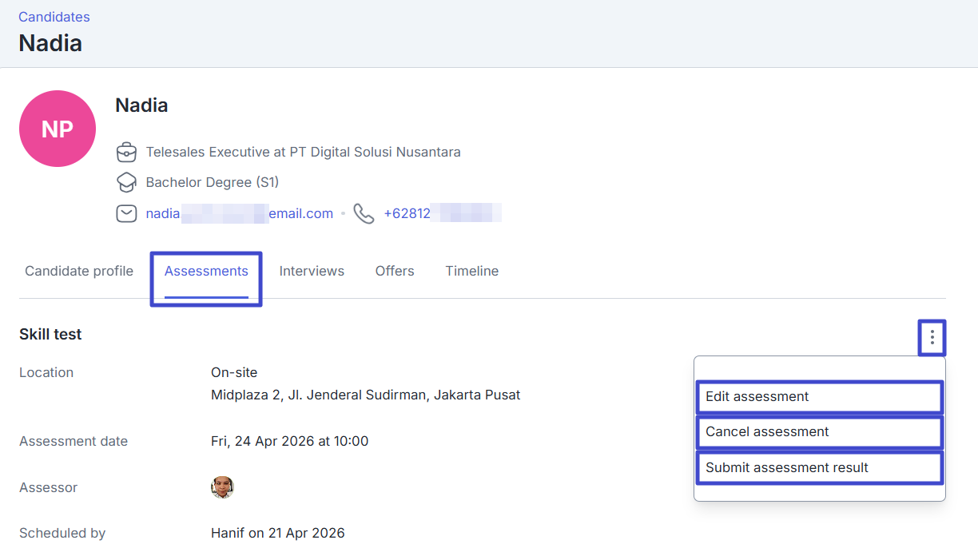Click the Candidates breadcrumb link
The height and width of the screenshot is (560, 978).
[54, 17]
